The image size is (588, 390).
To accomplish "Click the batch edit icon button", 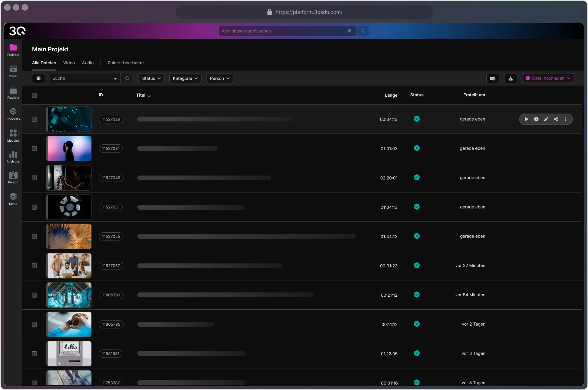I will point(493,78).
